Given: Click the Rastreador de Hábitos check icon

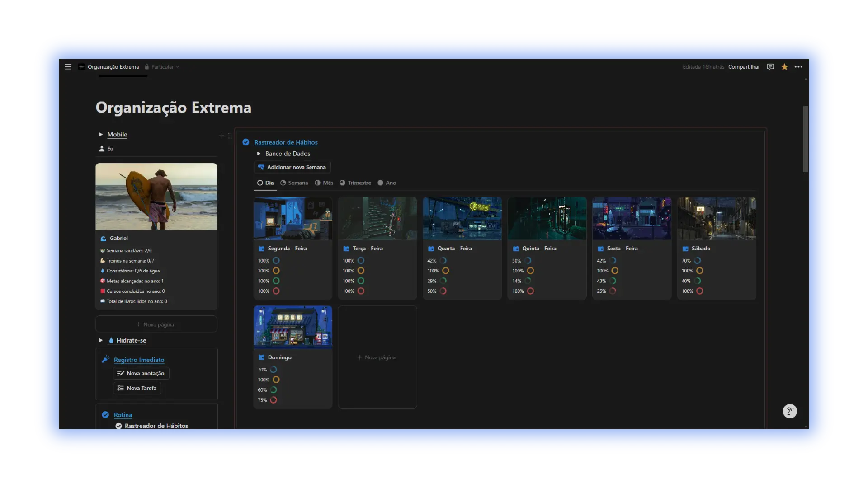Looking at the screenshot, I should pos(246,142).
